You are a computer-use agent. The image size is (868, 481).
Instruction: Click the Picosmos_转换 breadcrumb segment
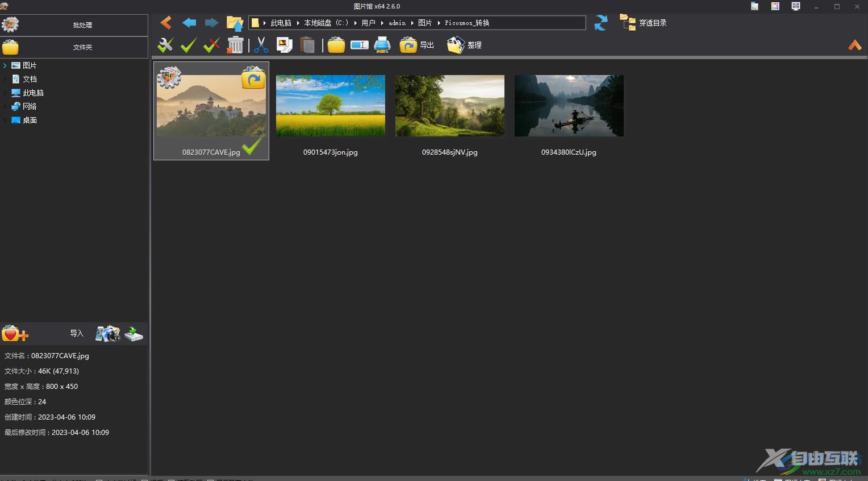tap(467, 23)
